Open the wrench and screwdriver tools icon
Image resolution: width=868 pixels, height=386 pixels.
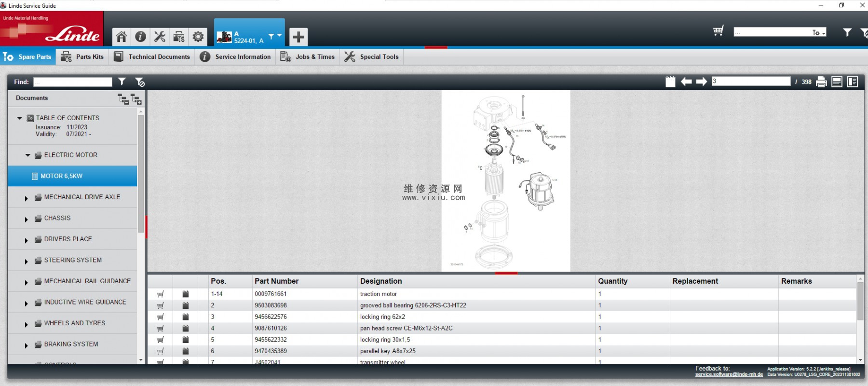pyautogui.click(x=160, y=37)
